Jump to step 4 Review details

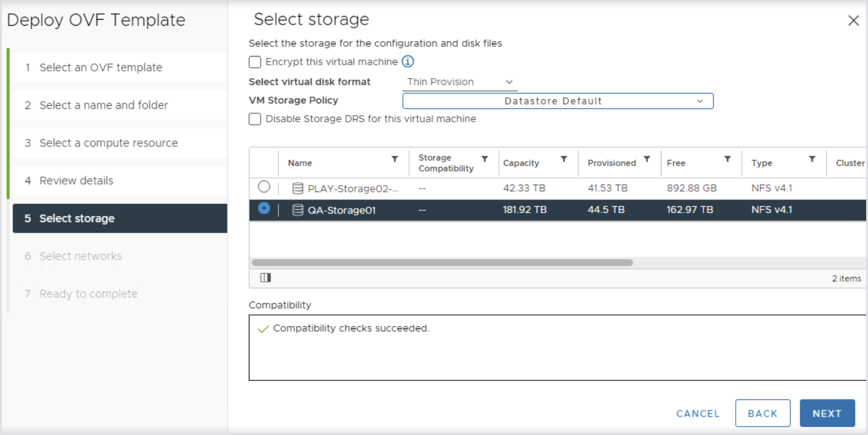[76, 181]
